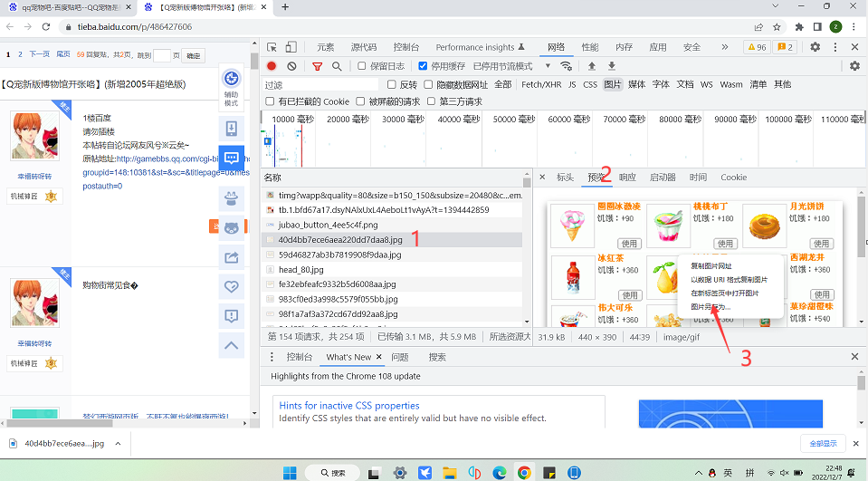Clear the network log icon
The height and width of the screenshot is (481, 868).
tap(291, 66)
